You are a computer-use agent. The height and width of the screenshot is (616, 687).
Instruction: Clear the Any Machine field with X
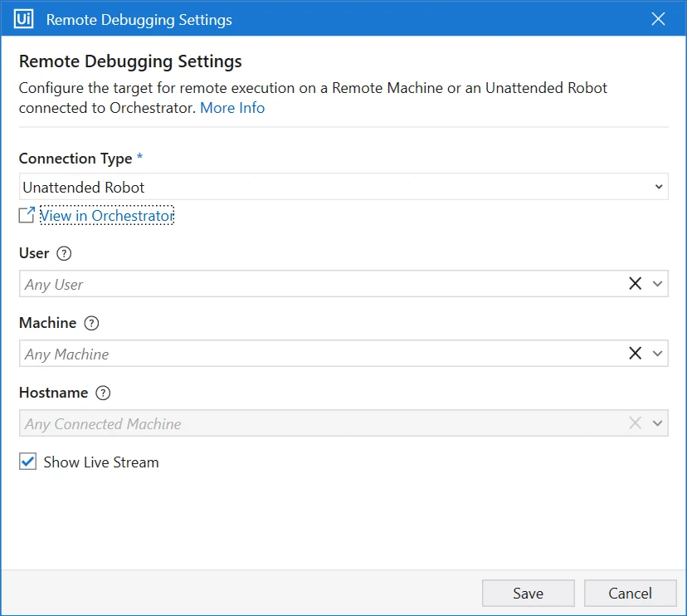635,354
